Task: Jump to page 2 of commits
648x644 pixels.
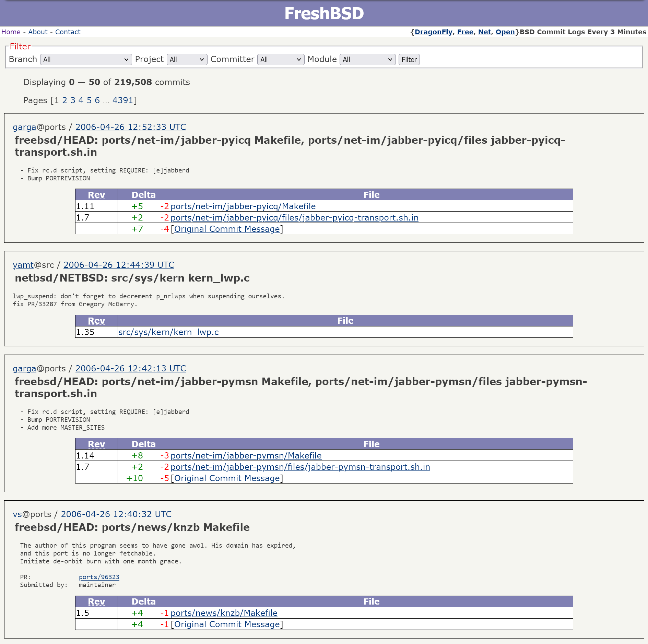Action: tap(64, 100)
